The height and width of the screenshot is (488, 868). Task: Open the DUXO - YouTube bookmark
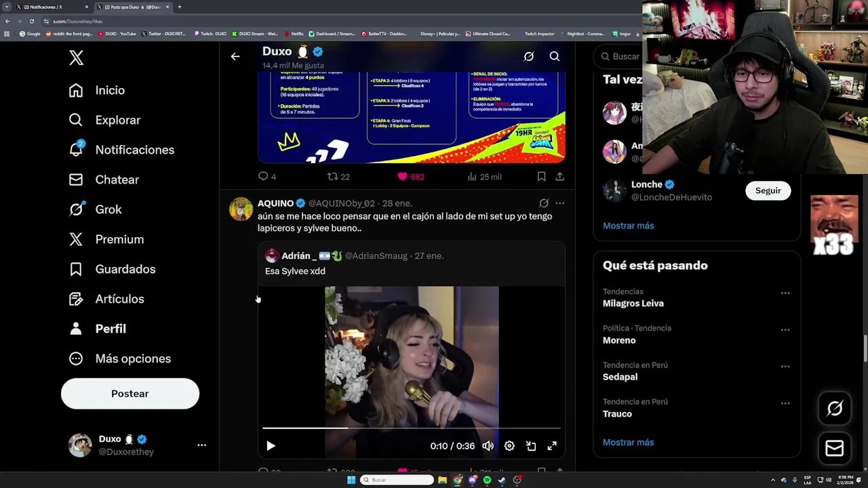pyautogui.click(x=118, y=34)
